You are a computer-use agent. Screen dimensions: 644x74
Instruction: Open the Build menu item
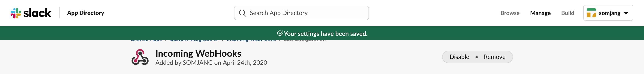pos(568,13)
